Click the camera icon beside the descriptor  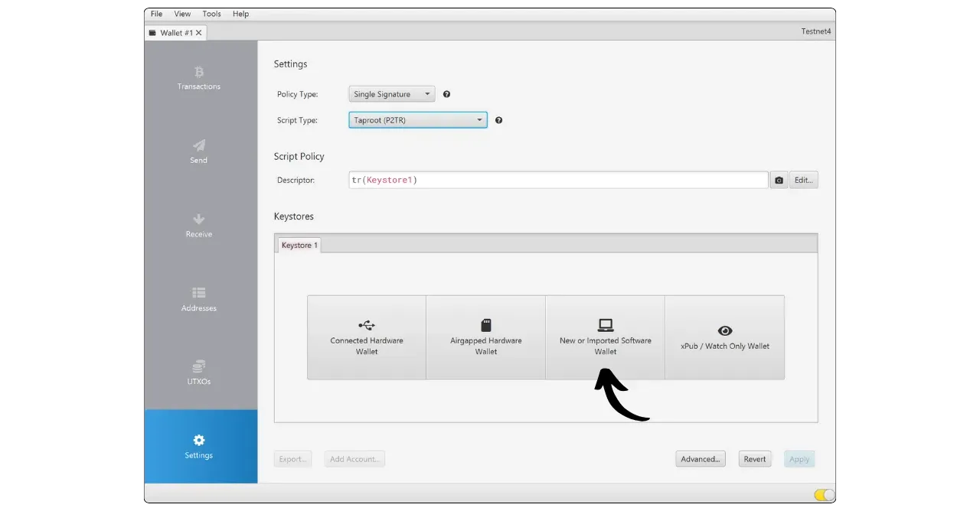click(779, 181)
